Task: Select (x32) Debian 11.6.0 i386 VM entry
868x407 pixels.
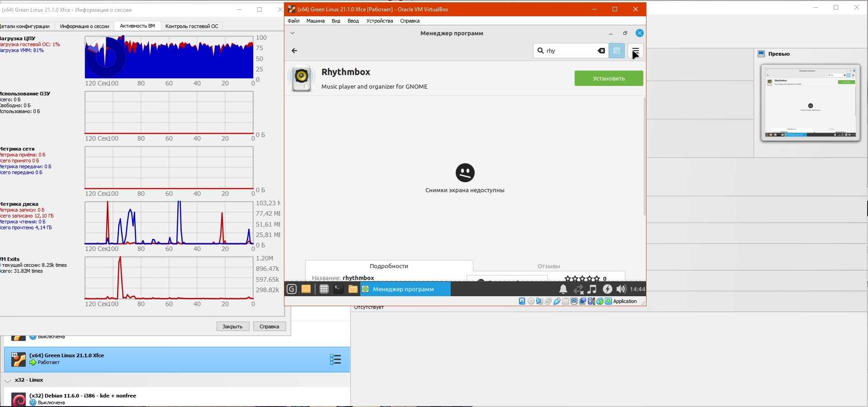Action: pos(177,399)
